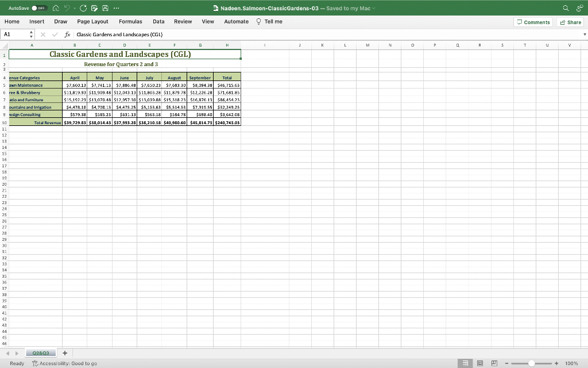Click the Redo icon in the title bar
This screenshot has width=588, height=368.
(x=83, y=8)
